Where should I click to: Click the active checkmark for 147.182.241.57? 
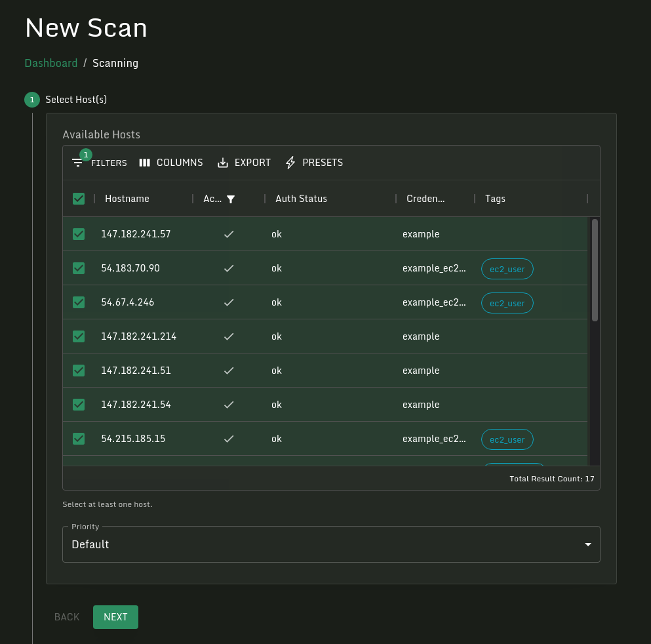(229, 234)
